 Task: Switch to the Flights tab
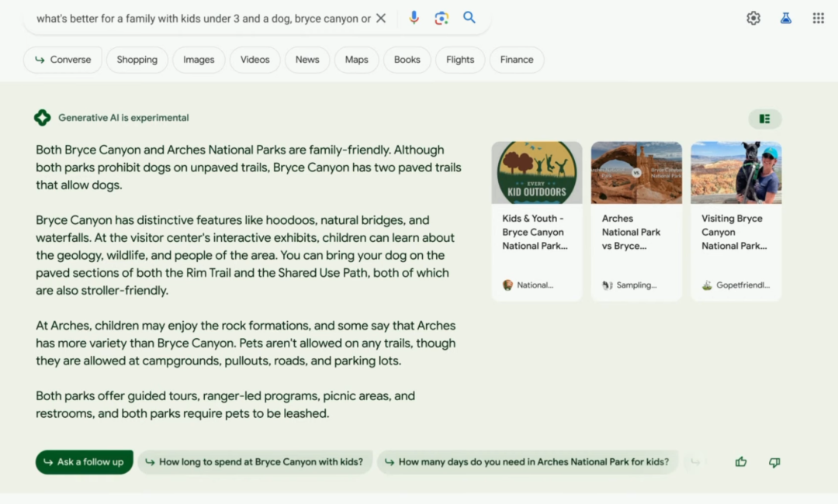460,60
